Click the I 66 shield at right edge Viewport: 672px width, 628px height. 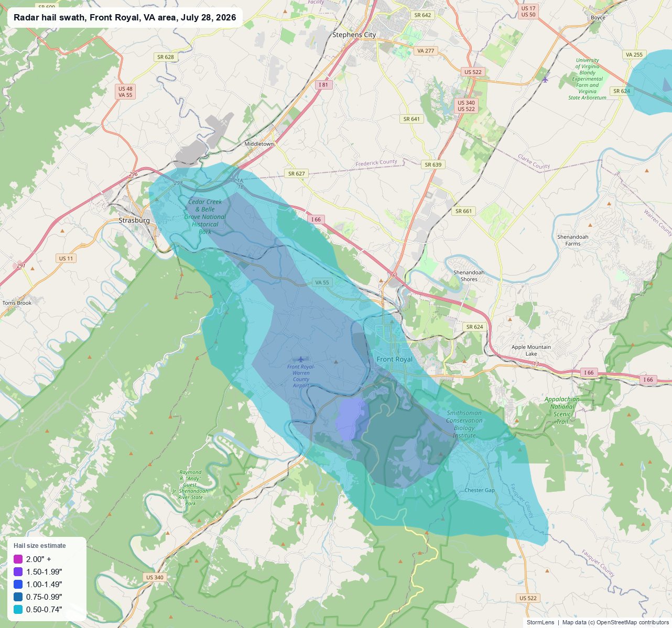648,380
